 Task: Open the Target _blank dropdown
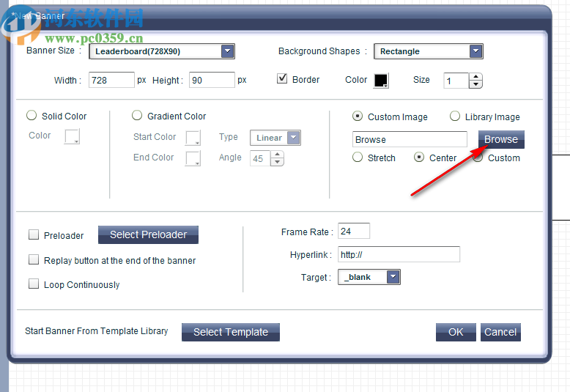[x=369, y=277]
